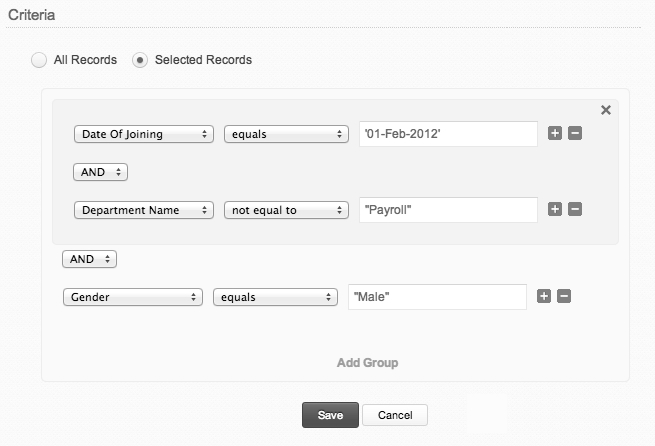The image size is (655, 446).
Task: Add a condition after Department Name row
Action: pos(555,210)
